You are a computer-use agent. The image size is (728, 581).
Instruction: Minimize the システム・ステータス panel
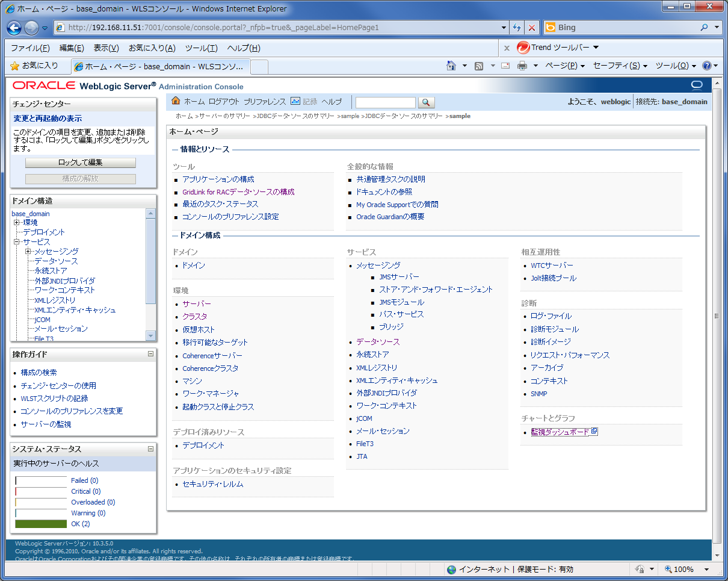click(150, 449)
